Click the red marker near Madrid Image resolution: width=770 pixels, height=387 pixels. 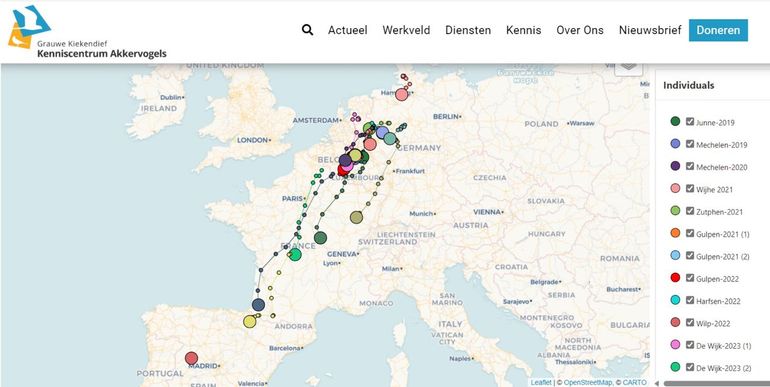click(x=192, y=359)
